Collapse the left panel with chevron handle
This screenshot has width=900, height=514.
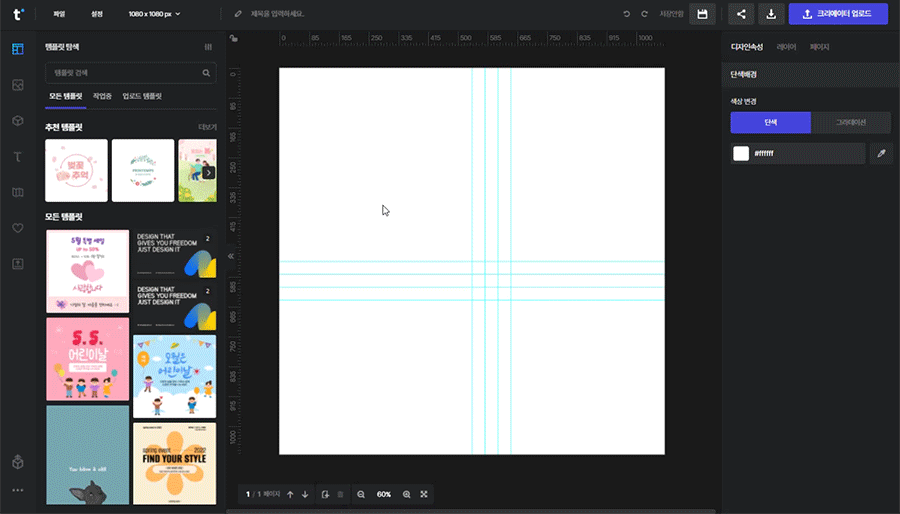(x=231, y=256)
